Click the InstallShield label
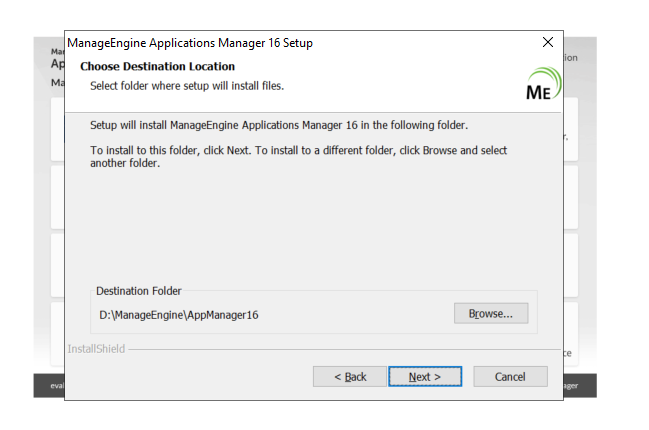Screen dimensions: 649x430 [x=96, y=349]
